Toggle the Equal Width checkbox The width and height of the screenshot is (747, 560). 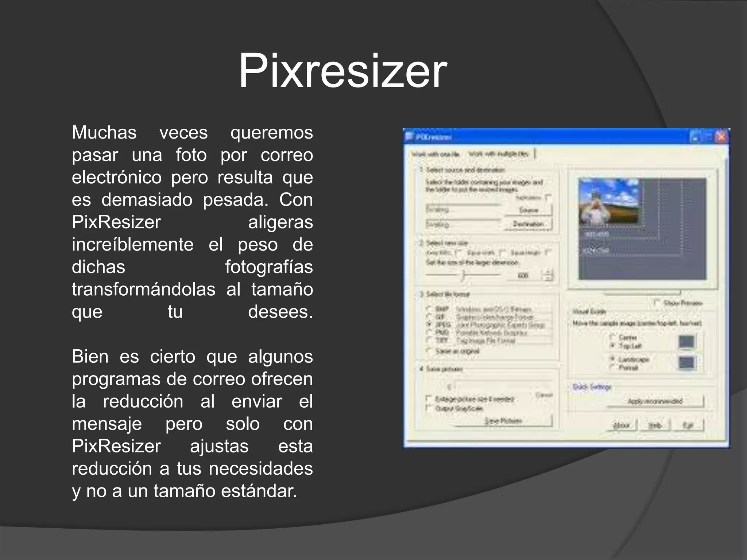503,253
